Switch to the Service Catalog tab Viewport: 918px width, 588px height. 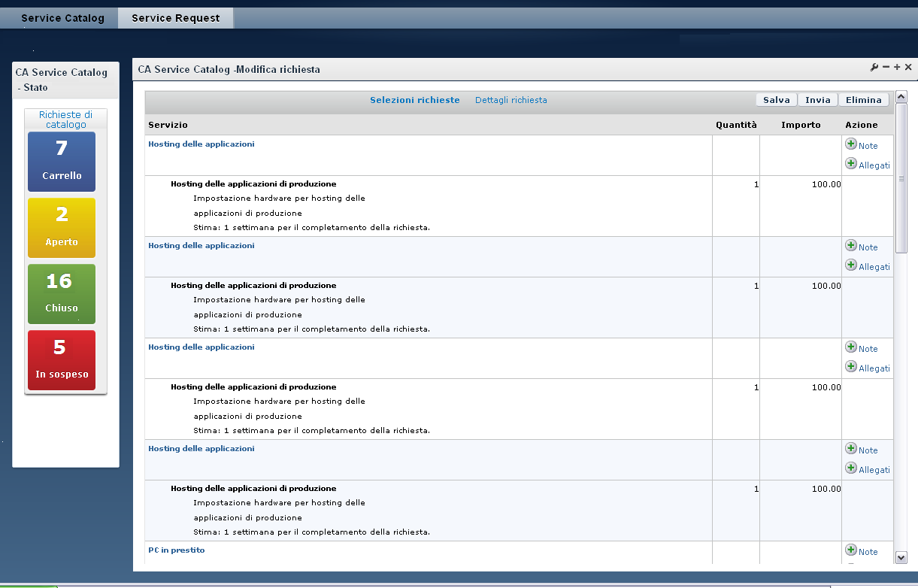tap(62, 18)
